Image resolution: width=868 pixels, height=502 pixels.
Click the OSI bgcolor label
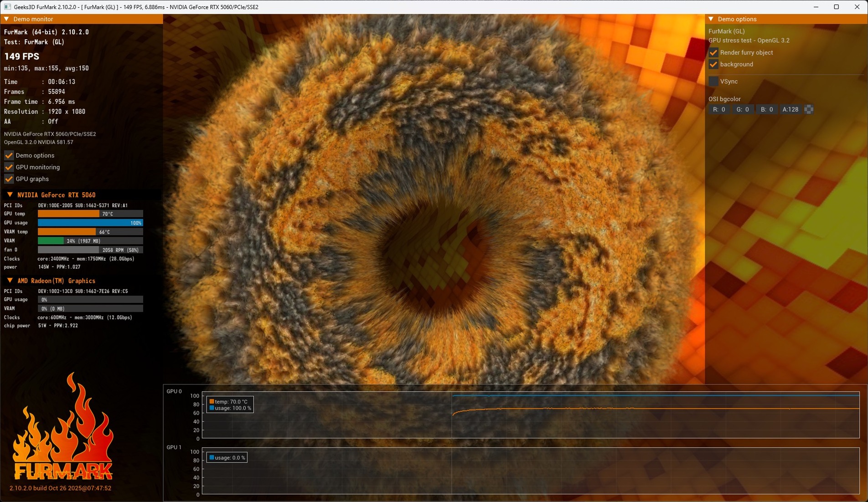click(724, 99)
